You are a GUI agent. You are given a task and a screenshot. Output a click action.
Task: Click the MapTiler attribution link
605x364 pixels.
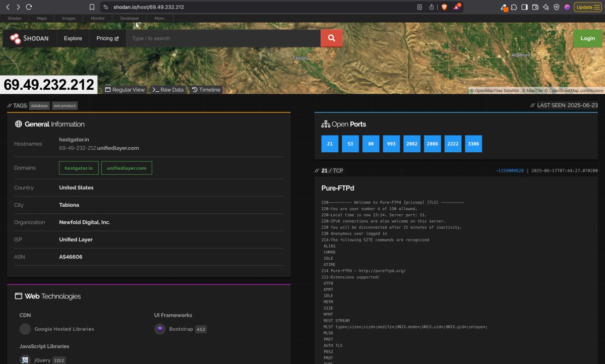(x=533, y=91)
